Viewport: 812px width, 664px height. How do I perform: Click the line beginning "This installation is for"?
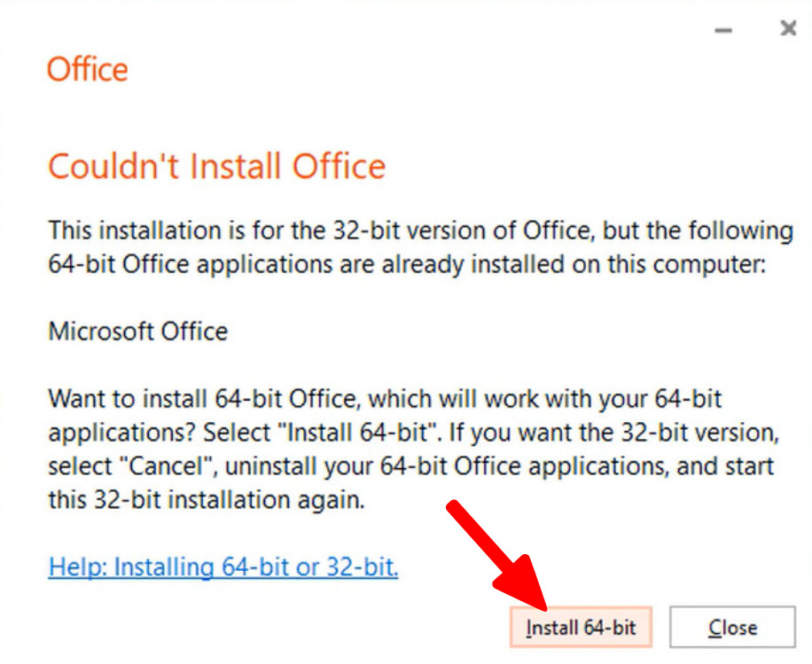click(420, 230)
